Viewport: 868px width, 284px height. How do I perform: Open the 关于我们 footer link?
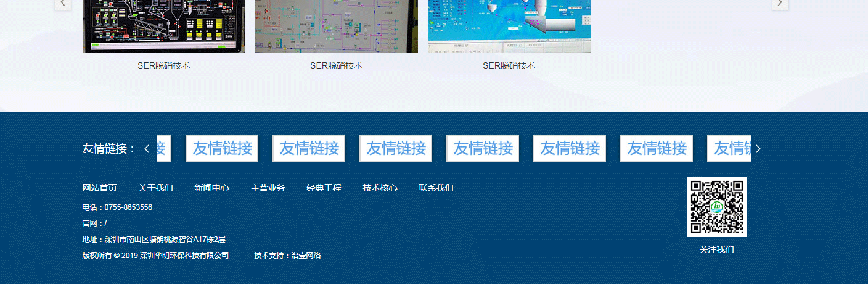(155, 188)
